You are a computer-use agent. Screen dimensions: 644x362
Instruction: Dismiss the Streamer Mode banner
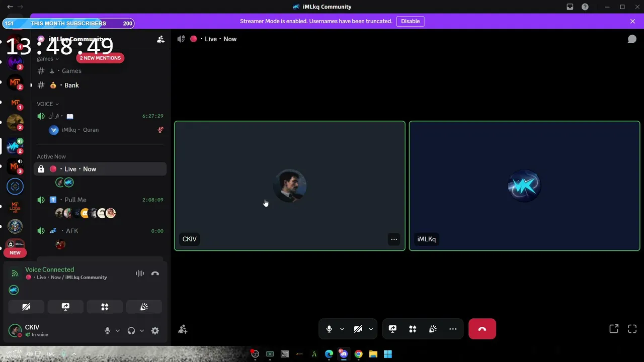click(632, 21)
